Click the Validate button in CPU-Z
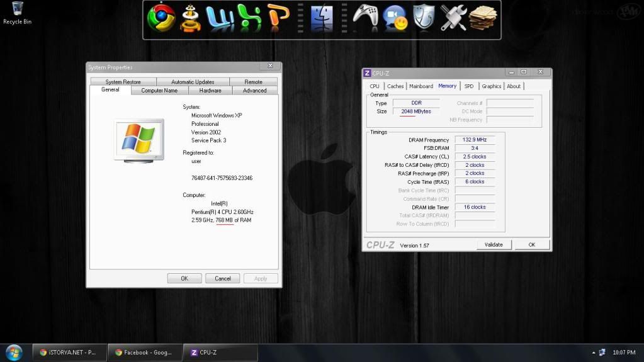This screenshot has height=362, width=644. (x=494, y=245)
